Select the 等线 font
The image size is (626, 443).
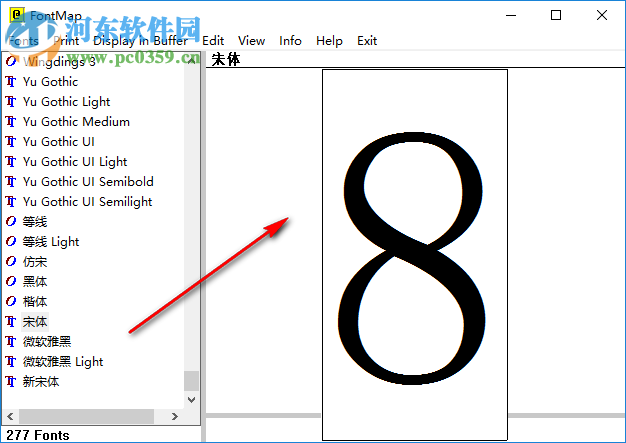[x=35, y=221]
